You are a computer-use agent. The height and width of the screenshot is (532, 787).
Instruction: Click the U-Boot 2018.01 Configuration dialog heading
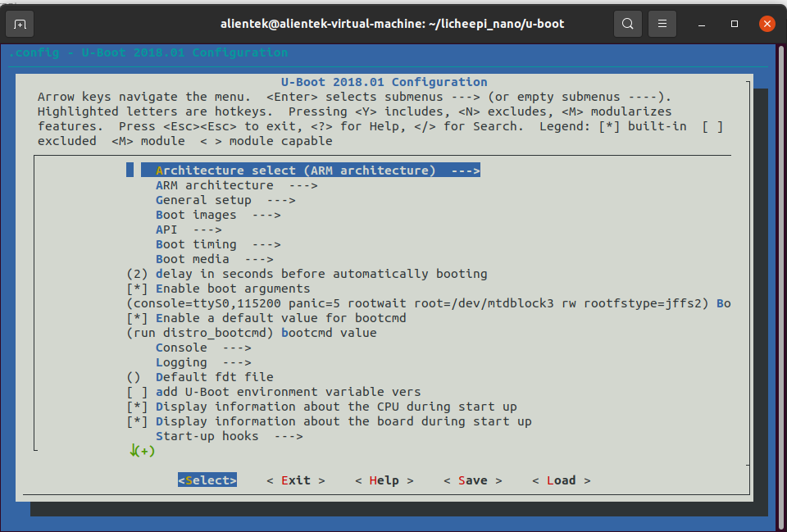pyautogui.click(x=384, y=82)
